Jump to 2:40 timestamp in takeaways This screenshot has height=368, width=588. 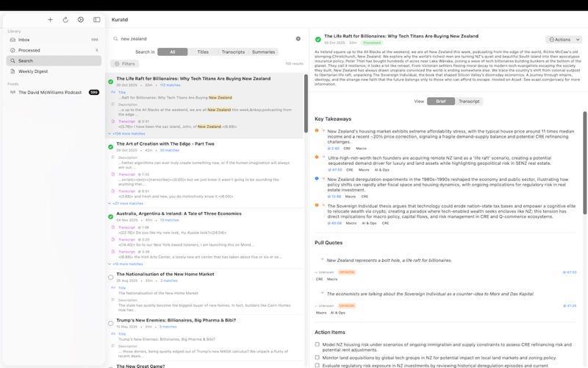334,149
